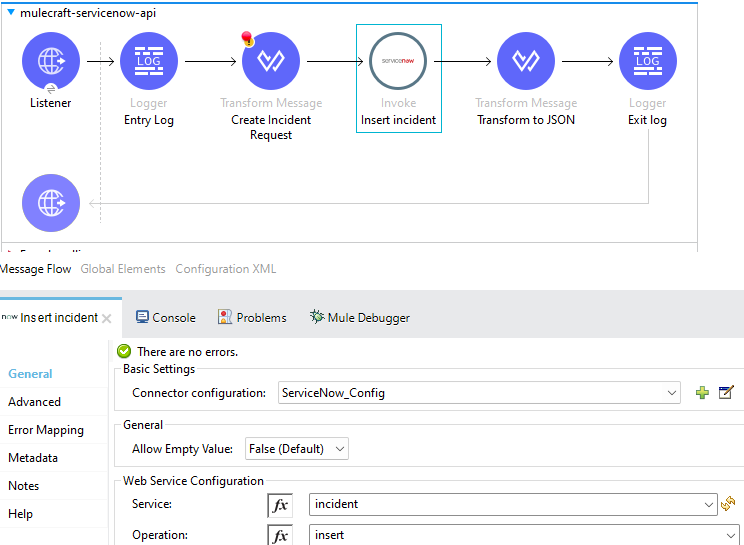Screen dimensions: 744x545
Task: Collapse the mulecraft-servicenow-api flow
Action: pyautogui.click(x=11, y=13)
